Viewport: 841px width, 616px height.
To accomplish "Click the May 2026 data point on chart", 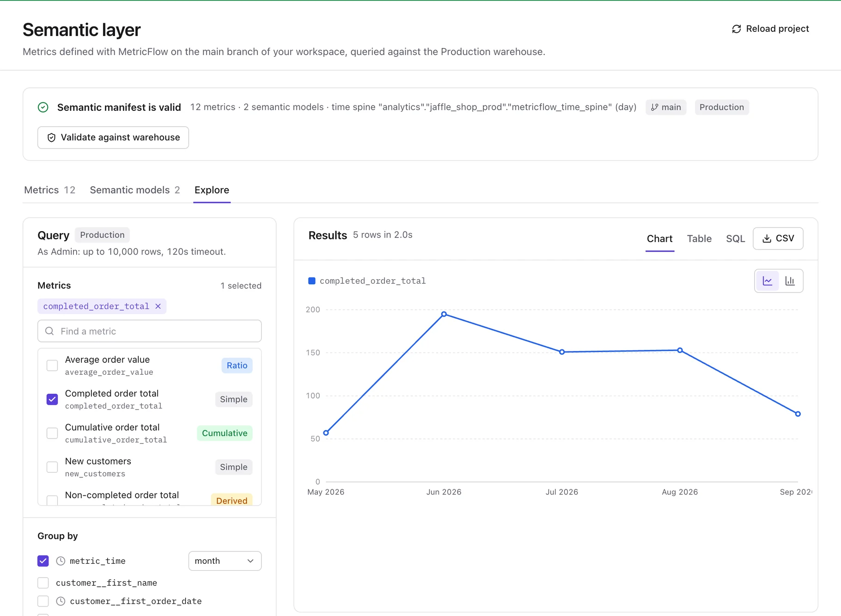I will click(326, 433).
